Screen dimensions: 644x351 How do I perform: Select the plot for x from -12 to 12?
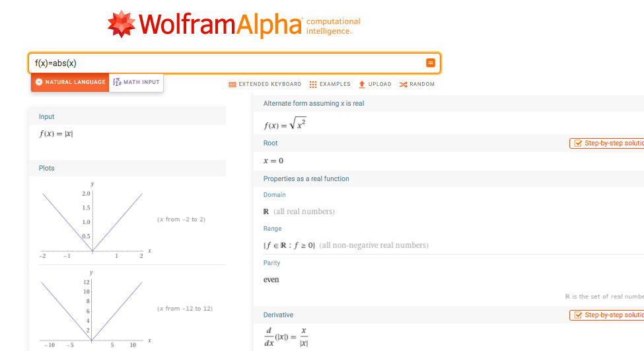click(92, 309)
